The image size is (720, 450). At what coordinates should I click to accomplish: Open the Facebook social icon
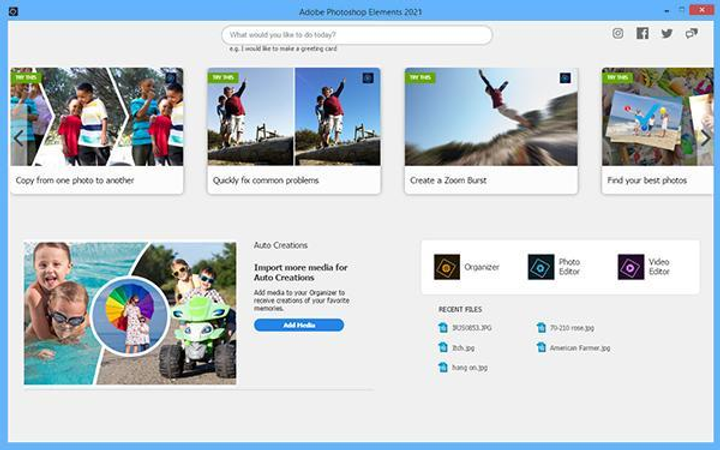[x=642, y=33]
